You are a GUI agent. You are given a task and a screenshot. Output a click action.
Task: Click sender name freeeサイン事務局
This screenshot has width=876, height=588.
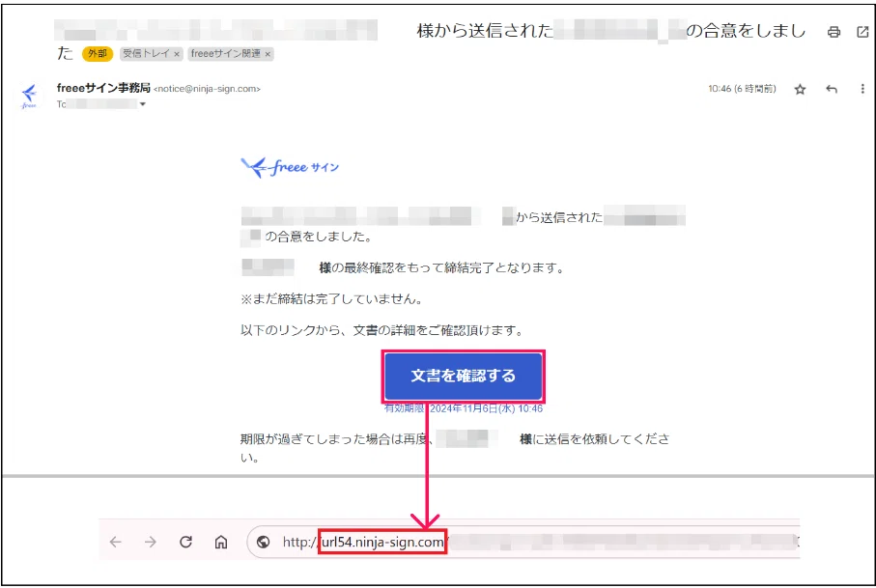pos(103,88)
